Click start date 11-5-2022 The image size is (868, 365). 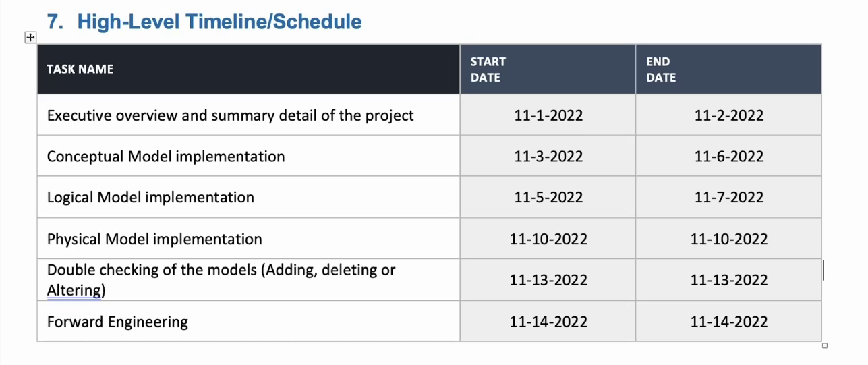click(548, 198)
